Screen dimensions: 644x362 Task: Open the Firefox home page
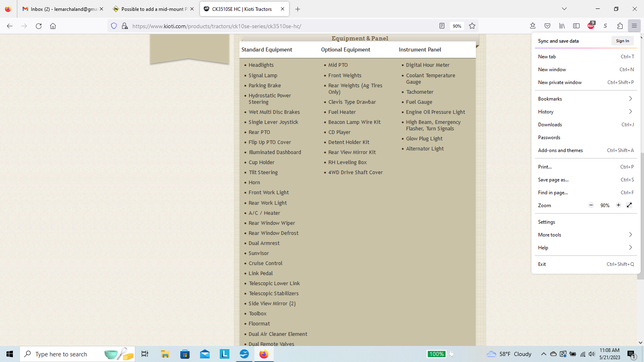pos(53,26)
